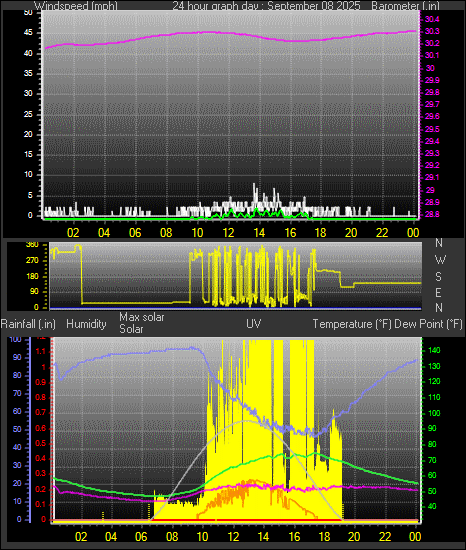Screen dimensions: 466x550
Task: Click the 45 mph windspeed scale value
Action: [x=28, y=33]
